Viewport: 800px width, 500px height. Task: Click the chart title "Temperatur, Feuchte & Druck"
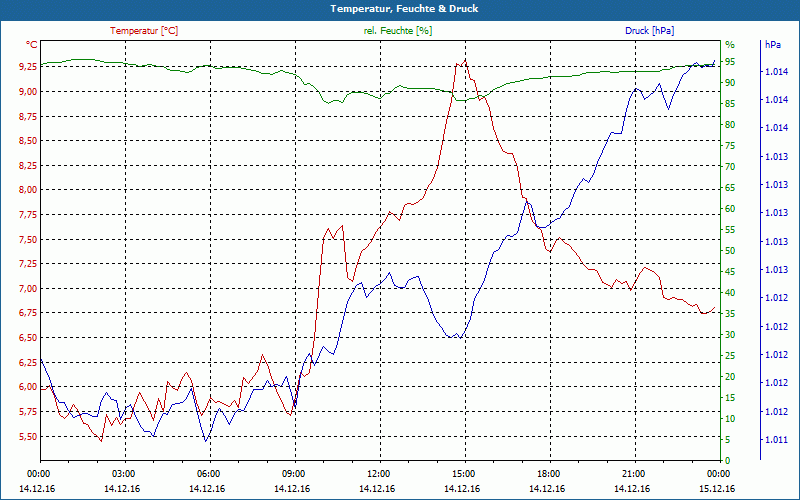pyautogui.click(x=404, y=9)
